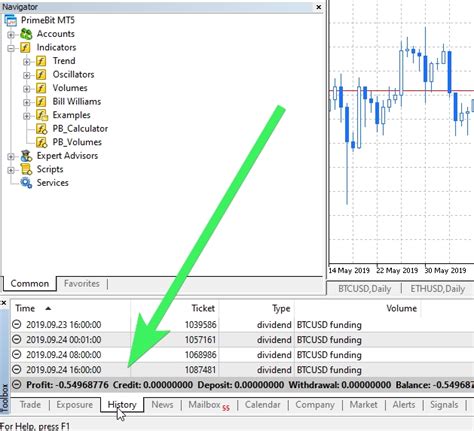Click the Withdrawal: 0.00000000 value
This screenshot has height=431, width=474.
pos(339,385)
